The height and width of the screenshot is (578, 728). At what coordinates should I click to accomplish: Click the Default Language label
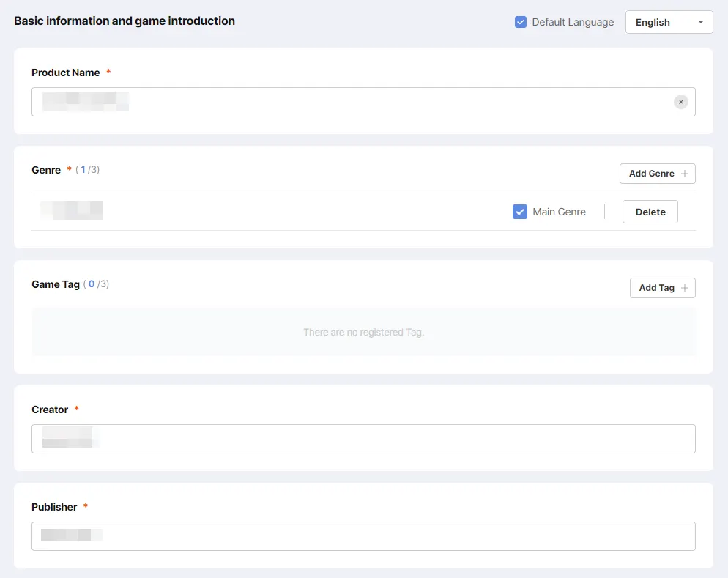point(573,22)
